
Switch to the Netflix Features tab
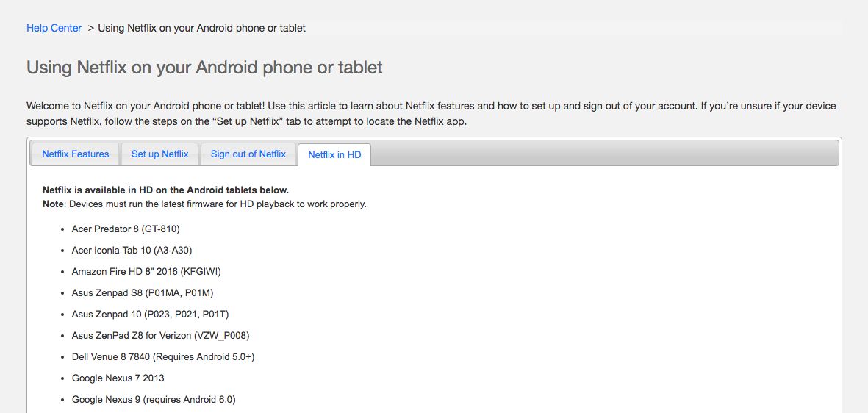(x=75, y=154)
